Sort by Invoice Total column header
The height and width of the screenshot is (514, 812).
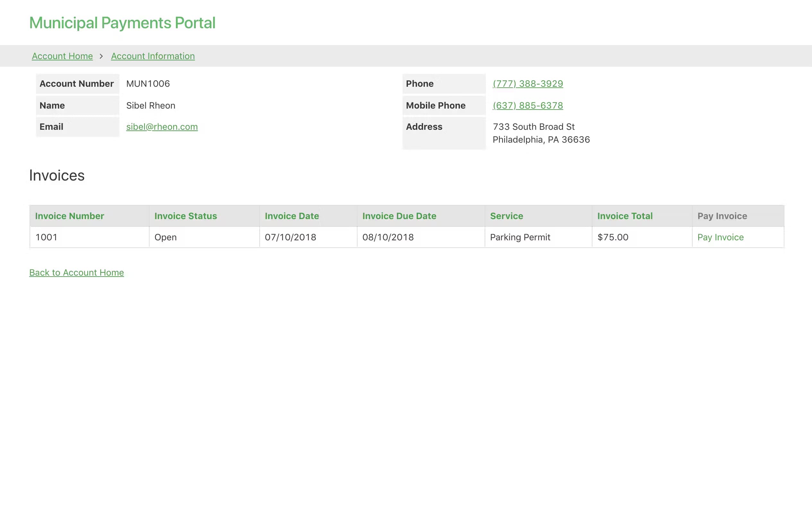[x=625, y=216]
